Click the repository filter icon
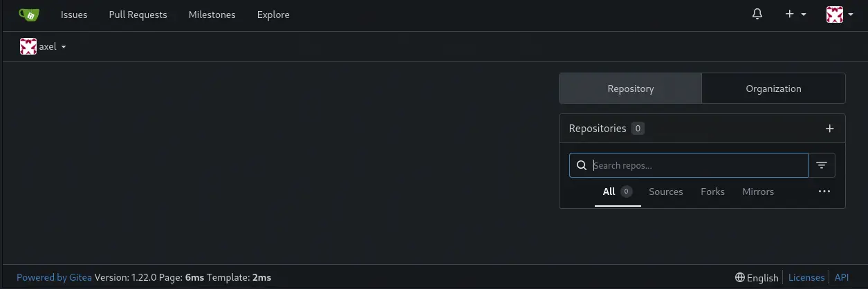This screenshot has width=868, height=289. 822,165
